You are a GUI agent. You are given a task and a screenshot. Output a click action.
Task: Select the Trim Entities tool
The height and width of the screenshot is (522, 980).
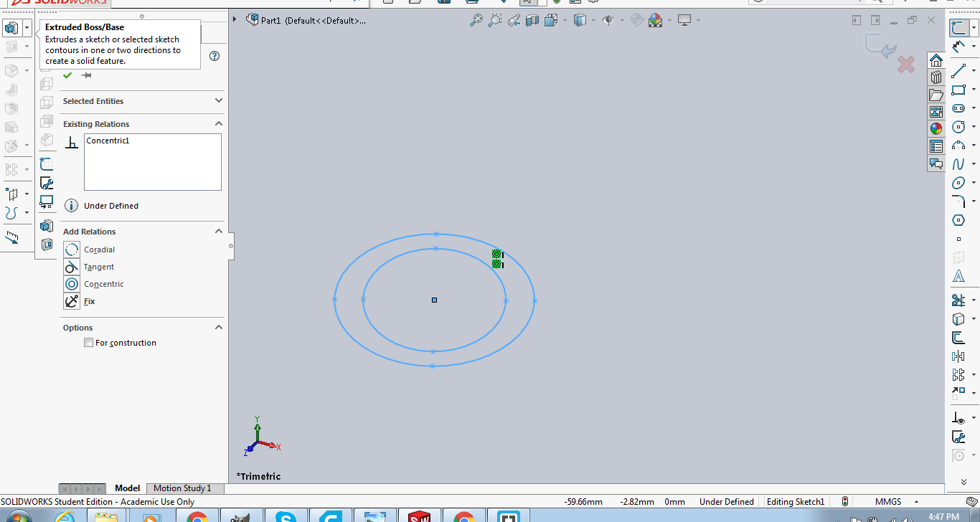pos(958,300)
